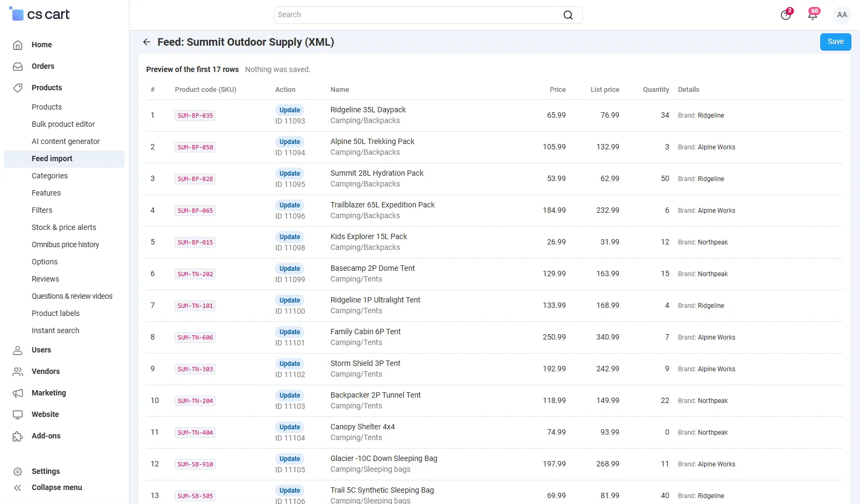Save the feed with Save button
860x504 pixels.
coord(835,42)
